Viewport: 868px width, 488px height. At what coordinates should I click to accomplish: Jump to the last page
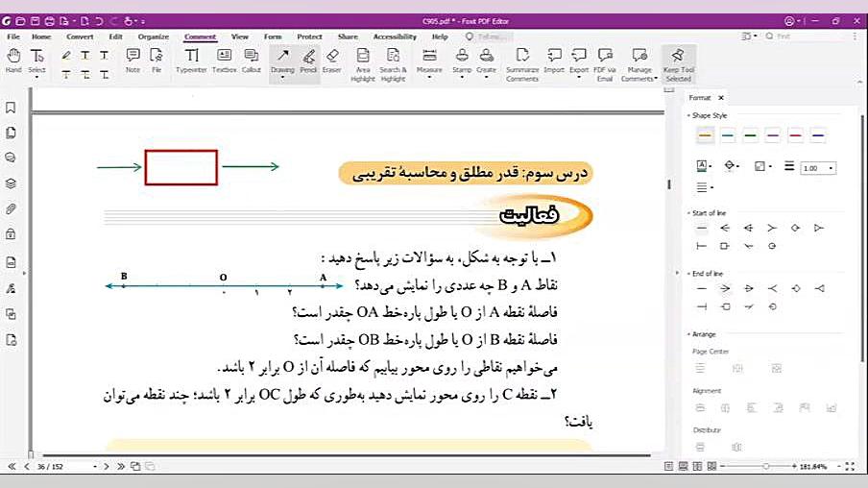click(x=121, y=467)
